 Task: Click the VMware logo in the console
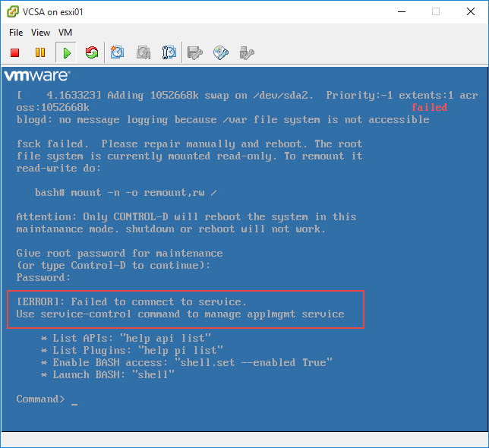(x=37, y=76)
